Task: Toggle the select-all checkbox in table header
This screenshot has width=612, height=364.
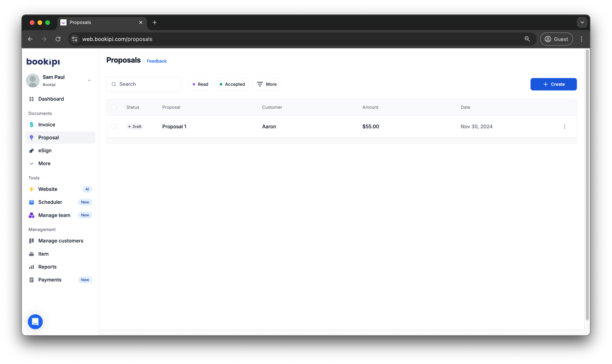Action: 114,107
